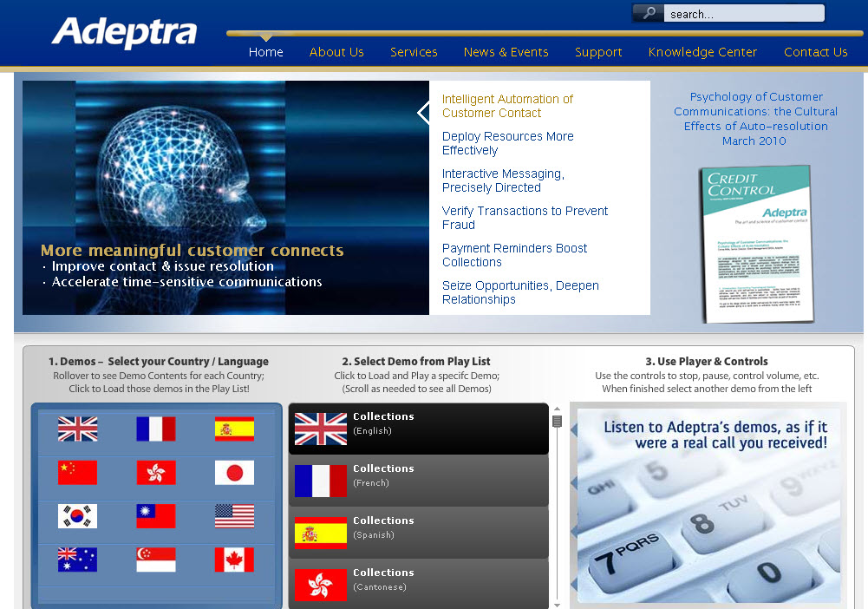The height and width of the screenshot is (609, 868).
Task: Select the China flag for demos
Action: click(77, 473)
